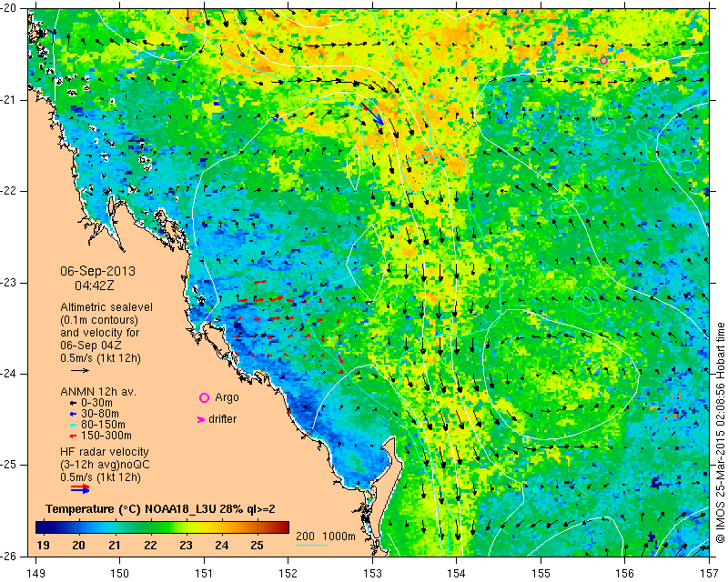The height and width of the screenshot is (582, 728).
Task: Click the latitude axis label -20
Action: coord(8,9)
